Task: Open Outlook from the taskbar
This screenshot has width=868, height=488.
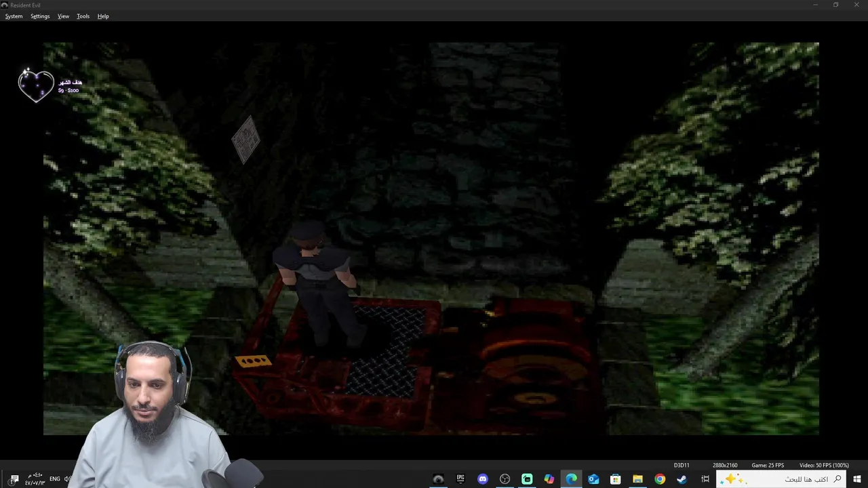Action: coord(593,479)
